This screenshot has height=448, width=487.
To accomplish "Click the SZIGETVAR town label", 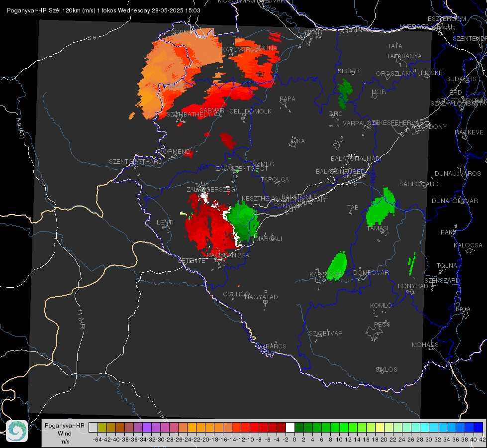I will pos(326,334).
